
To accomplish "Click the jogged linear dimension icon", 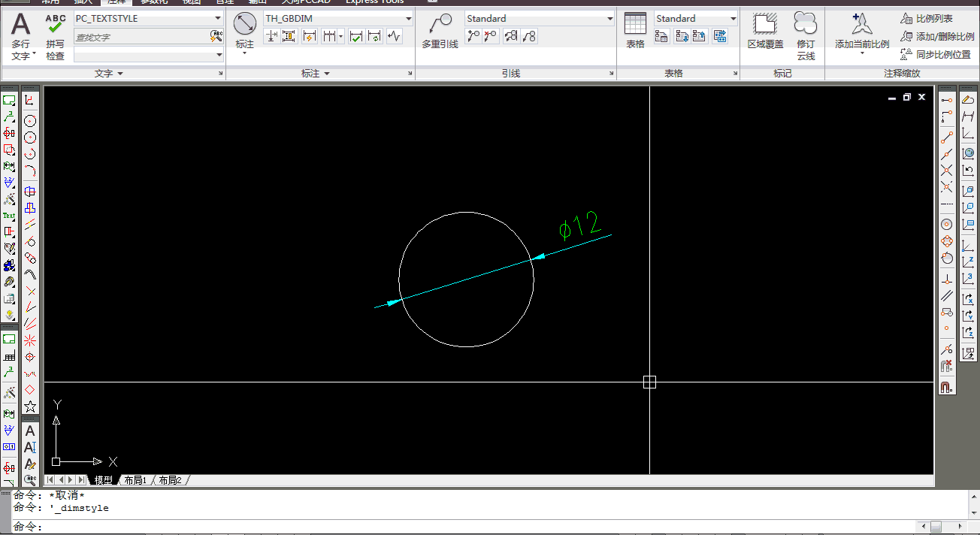I will coord(394,36).
